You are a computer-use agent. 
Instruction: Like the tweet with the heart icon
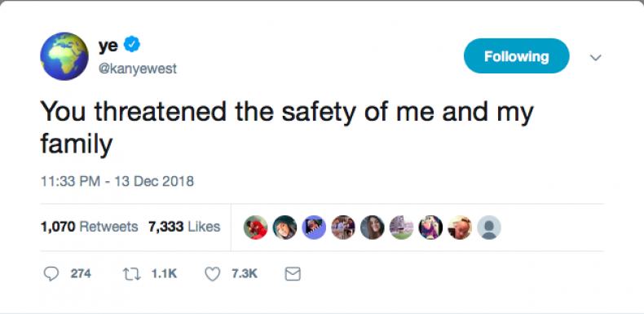[212, 274]
